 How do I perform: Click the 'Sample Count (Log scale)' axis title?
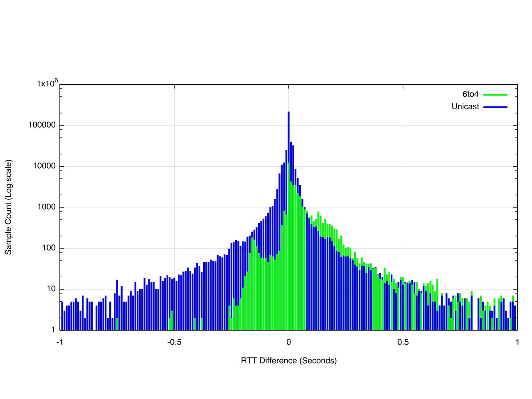pos(8,207)
